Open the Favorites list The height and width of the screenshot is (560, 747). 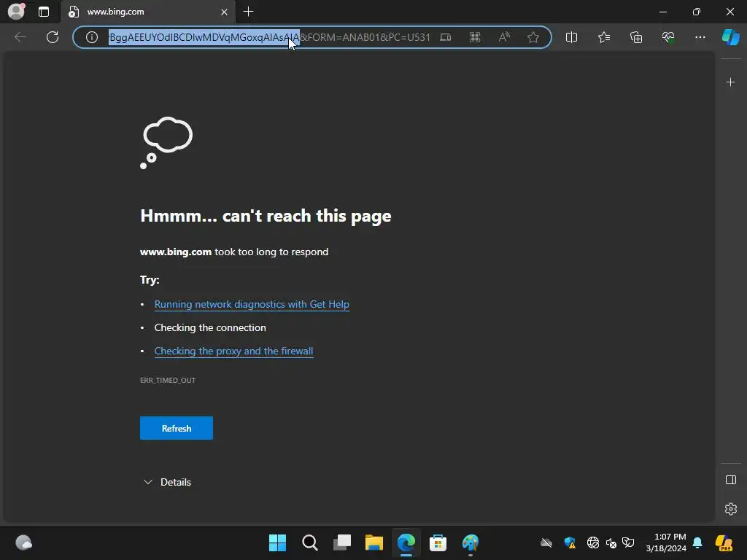pos(604,37)
